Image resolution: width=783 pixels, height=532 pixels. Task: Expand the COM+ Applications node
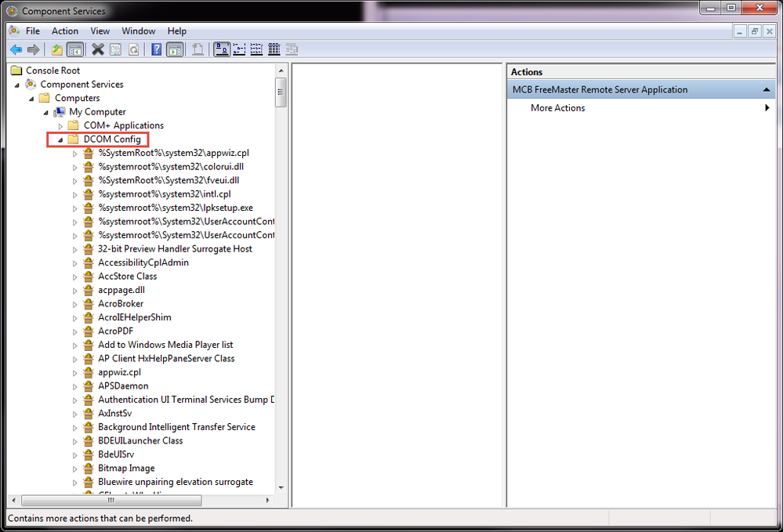tap(60, 125)
